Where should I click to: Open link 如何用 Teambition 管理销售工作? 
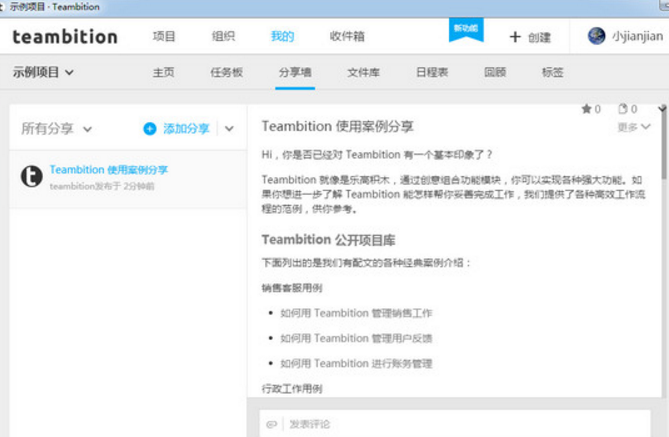point(356,313)
